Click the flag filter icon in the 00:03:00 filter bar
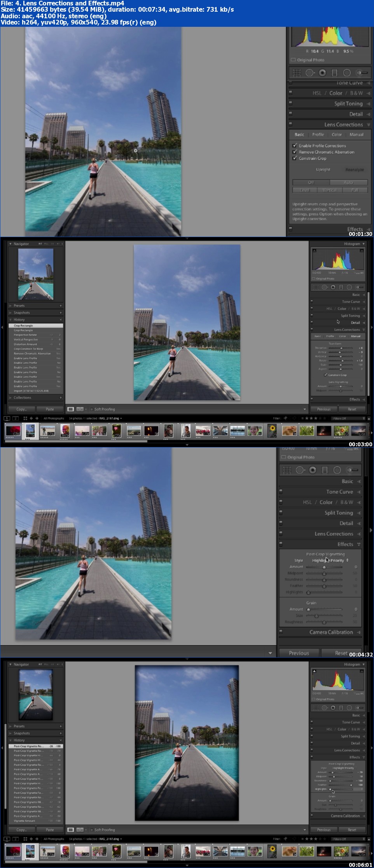 [x=286, y=418]
